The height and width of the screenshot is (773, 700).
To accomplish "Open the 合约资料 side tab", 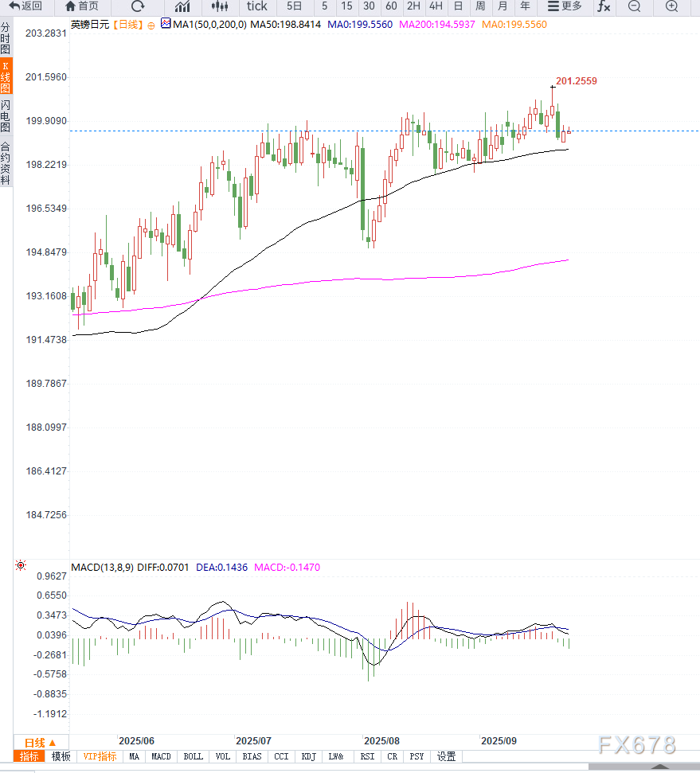I will 6,162.
